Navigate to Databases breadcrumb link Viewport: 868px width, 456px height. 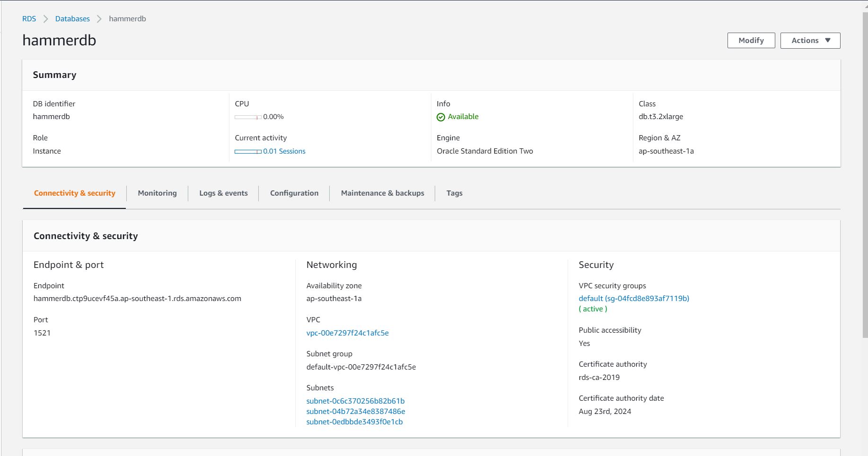pos(72,19)
